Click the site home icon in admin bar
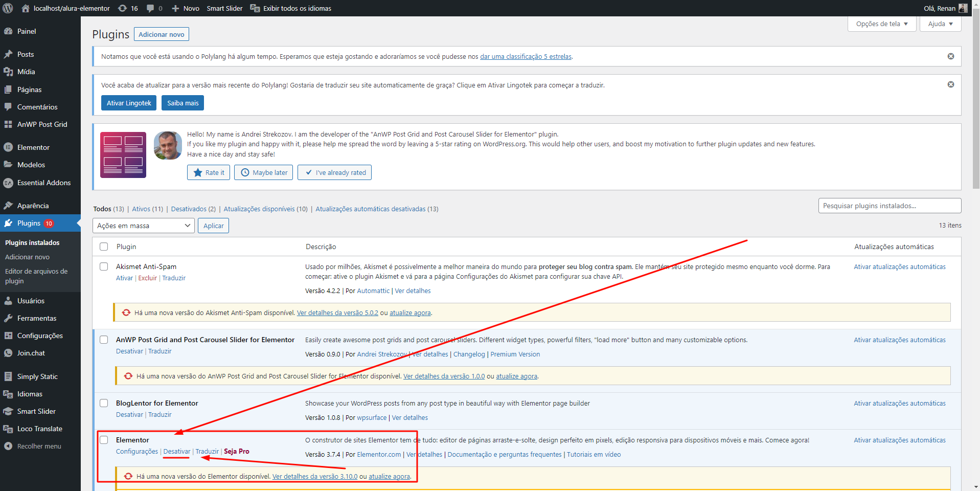Screen dimensions: 980x491 click(26, 8)
